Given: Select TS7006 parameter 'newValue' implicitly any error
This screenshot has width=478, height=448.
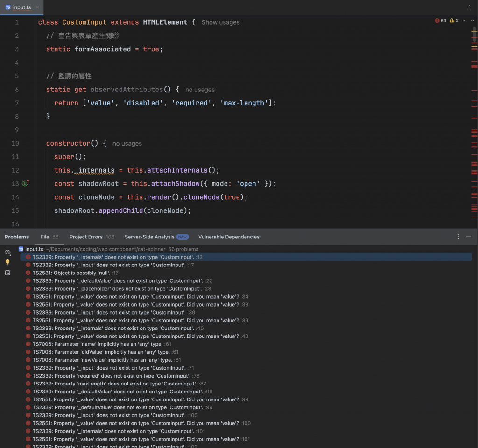Looking at the screenshot, I should coord(103,360).
